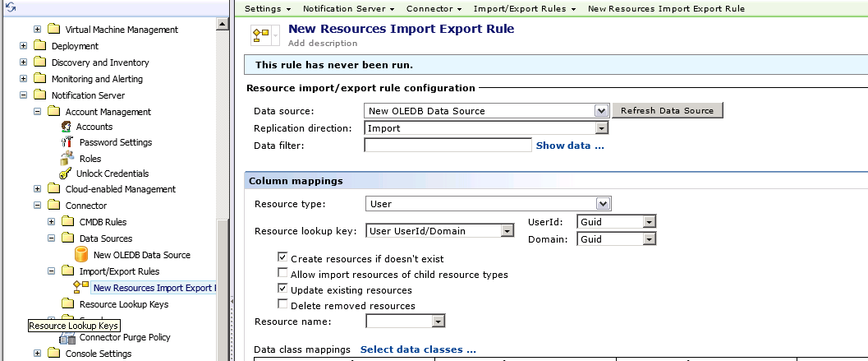Enable Allow import resources of child types
Image resolution: width=868 pixels, height=361 pixels.
click(x=283, y=274)
